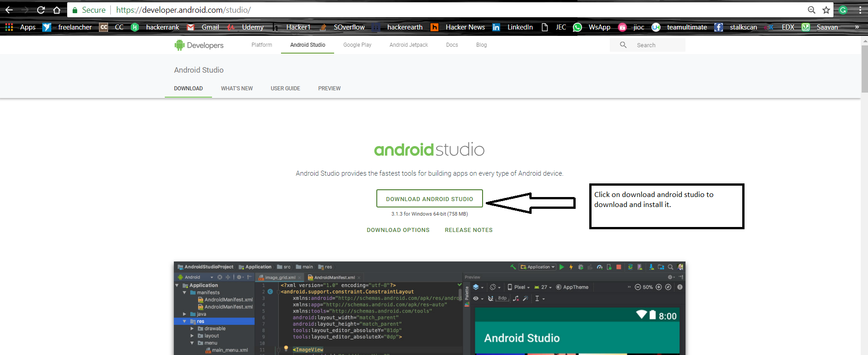This screenshot has width=868, height=355.
Task: Open the Blog nav item
Action: (x=481, y=45)
